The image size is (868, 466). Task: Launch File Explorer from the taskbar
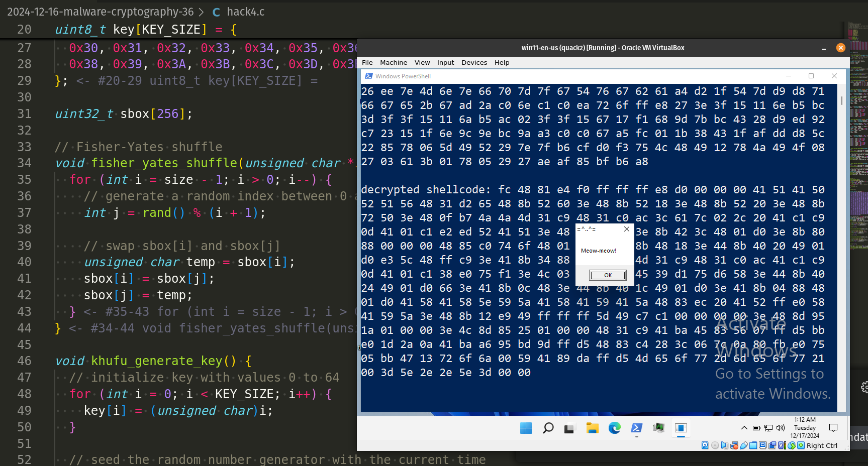pyautogui.click(x=593, y=428)
